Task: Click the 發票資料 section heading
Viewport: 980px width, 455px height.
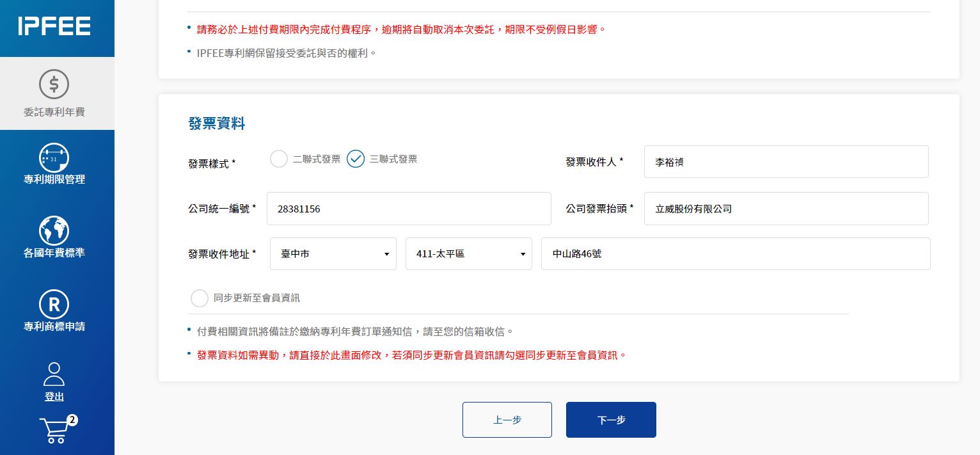Action: tap(217, 124)
